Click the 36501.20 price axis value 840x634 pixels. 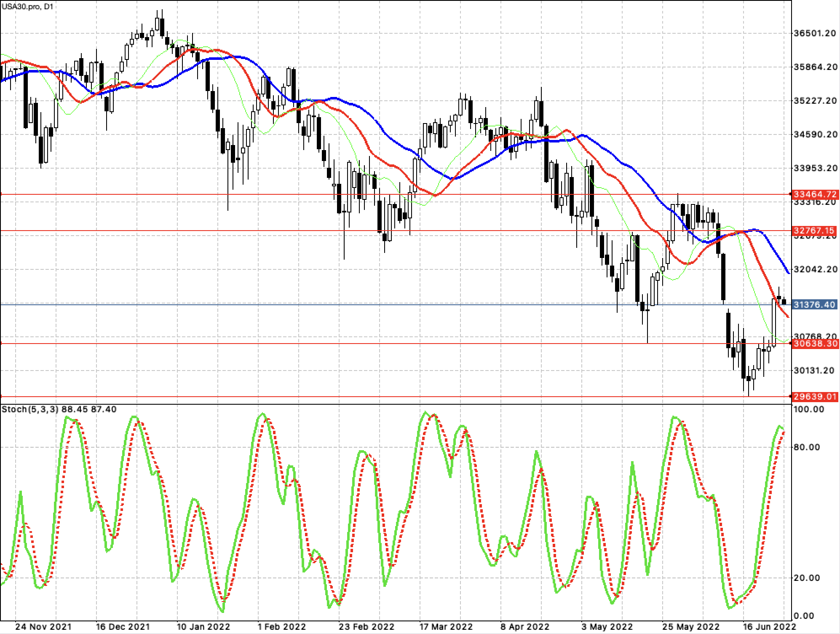click(x=815, y=33)
